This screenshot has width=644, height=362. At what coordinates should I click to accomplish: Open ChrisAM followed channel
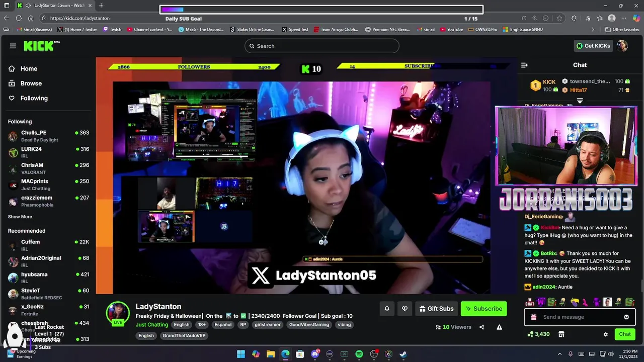click(x=48, y=168)
